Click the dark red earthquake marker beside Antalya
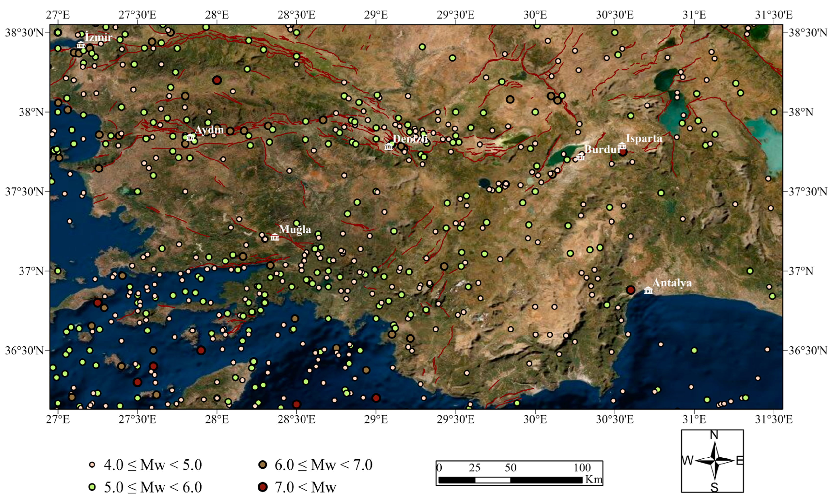833x504 pixels. pyautogui.click(x=631, y=290)
